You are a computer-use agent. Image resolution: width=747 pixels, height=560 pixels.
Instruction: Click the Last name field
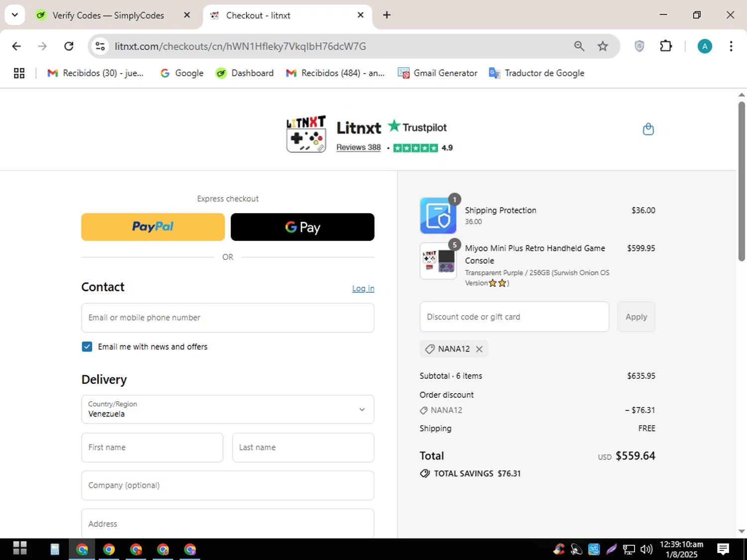(x=303, y=448)
